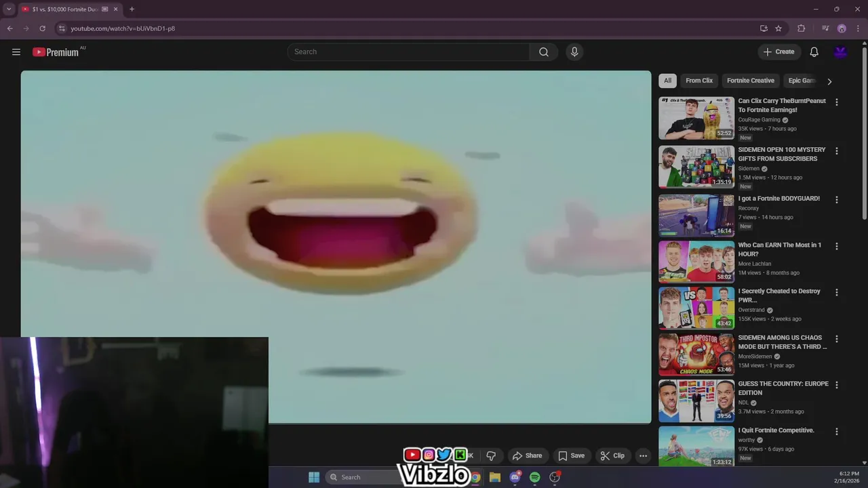
Task: Select the Epic Games filter chip
Action: (x=801, y=81)
